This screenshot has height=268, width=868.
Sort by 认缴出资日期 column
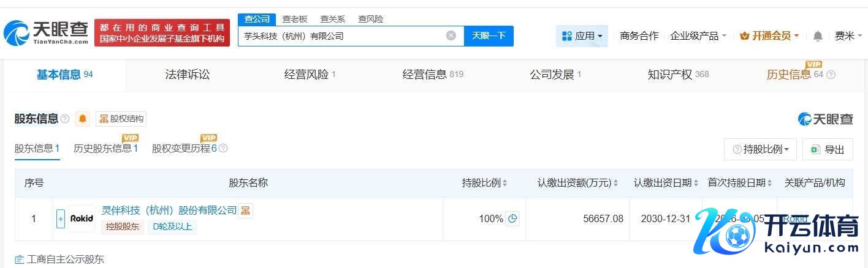(x=666, y=183)
